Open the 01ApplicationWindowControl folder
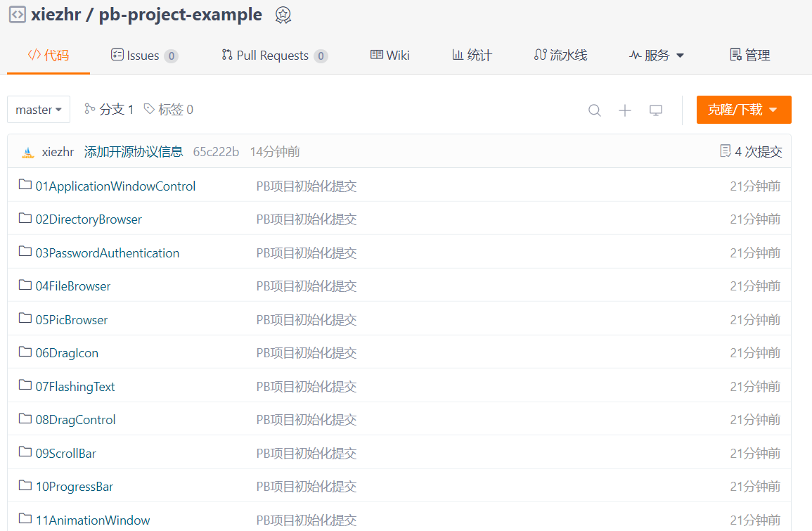 pos(115,186)
